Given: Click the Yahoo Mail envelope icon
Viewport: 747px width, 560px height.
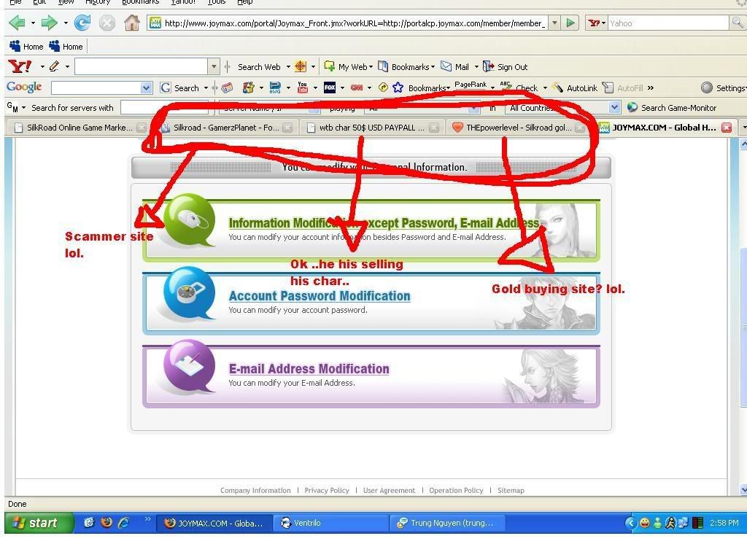Looking at the screenshot, I should 446,66.
